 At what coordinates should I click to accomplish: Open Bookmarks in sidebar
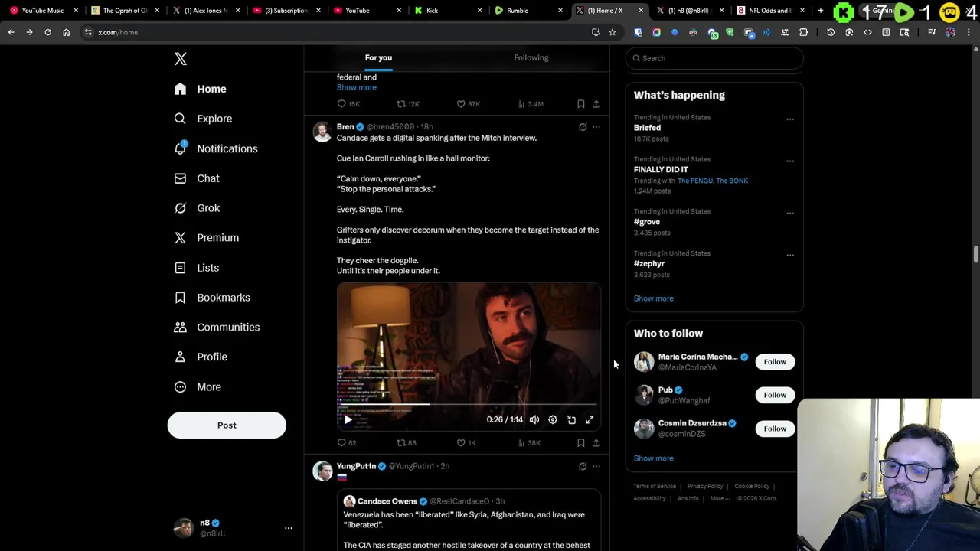pyautogui.click(x=212, y=298)
